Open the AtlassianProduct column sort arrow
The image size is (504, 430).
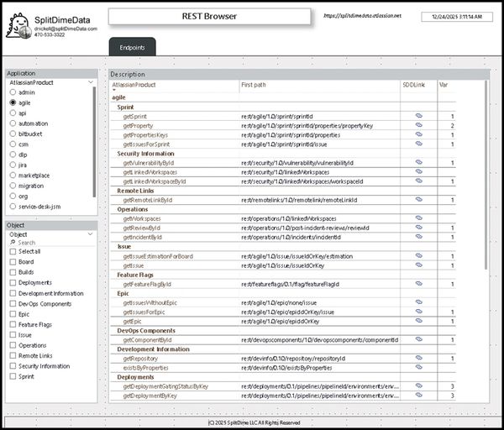[x=114, y=90]
